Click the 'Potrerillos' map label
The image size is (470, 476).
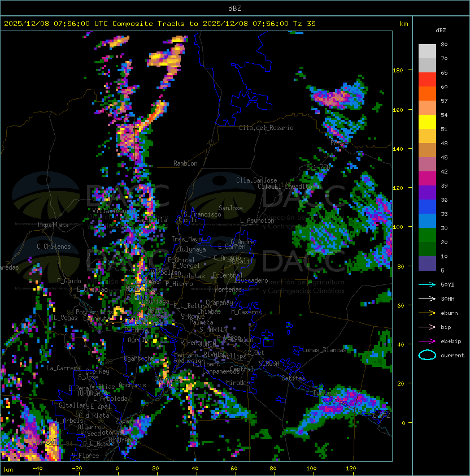[x=94, y=312]
